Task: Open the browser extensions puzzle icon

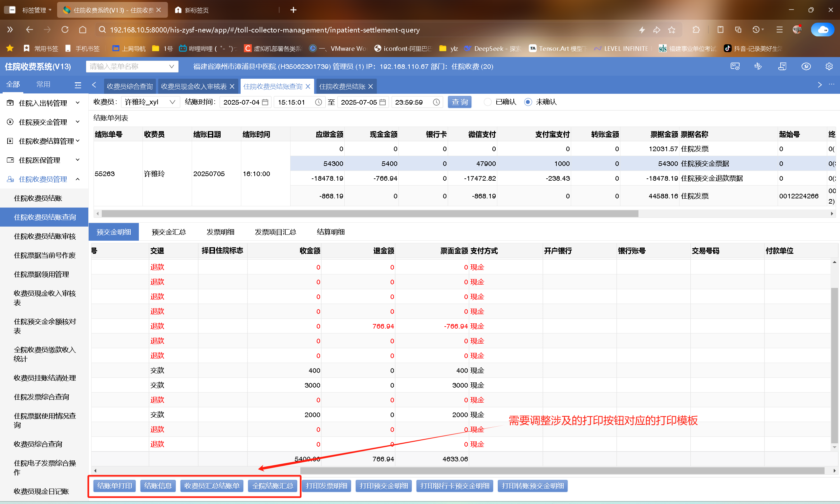Action: coord(696,30)
